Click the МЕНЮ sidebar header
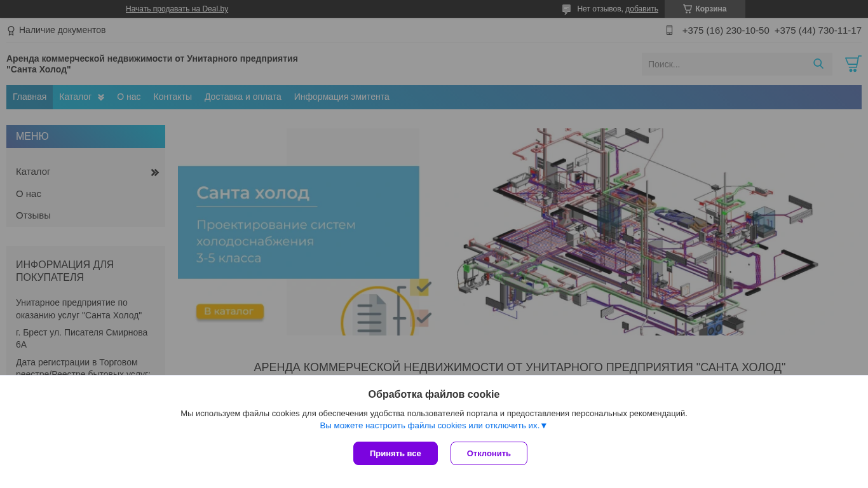 pos(86,137)
